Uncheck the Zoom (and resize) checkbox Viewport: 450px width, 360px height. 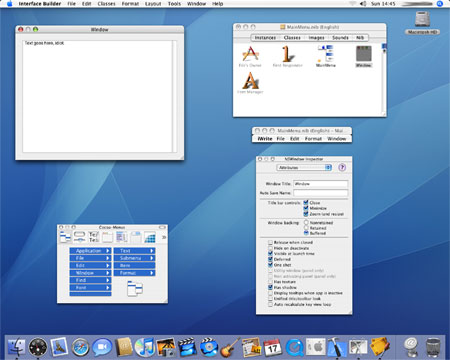[x=306, y=214]
